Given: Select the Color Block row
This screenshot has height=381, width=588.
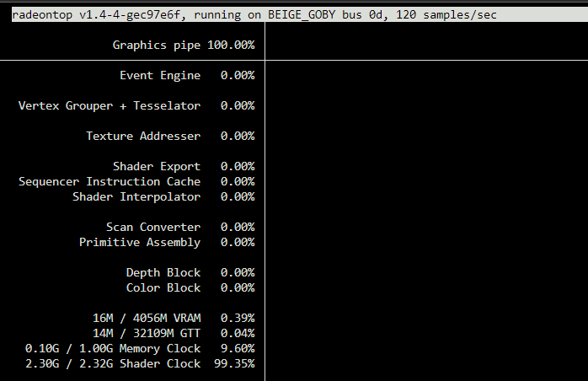Looking at the screenshot, I should 190,288.
